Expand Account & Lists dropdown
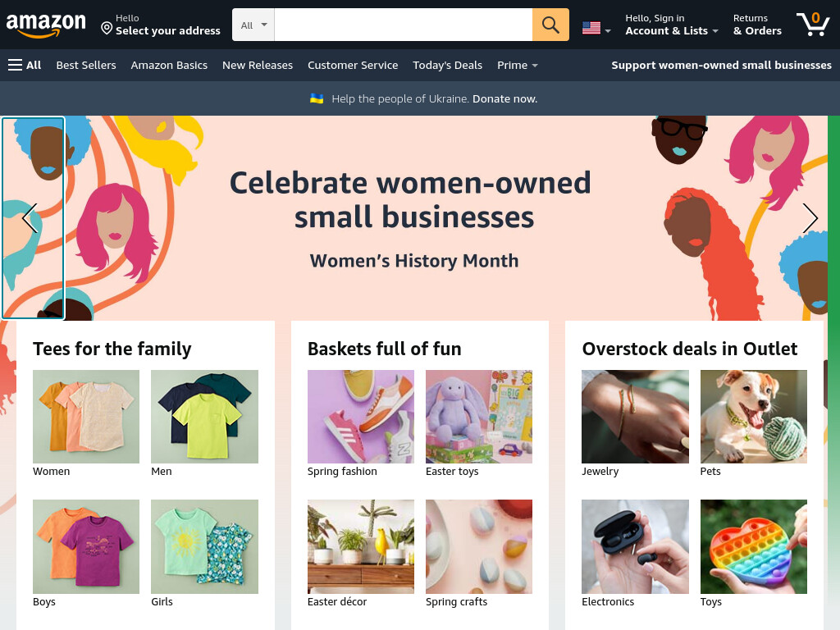This screenshot has width=840, height=630. [672, 25]
